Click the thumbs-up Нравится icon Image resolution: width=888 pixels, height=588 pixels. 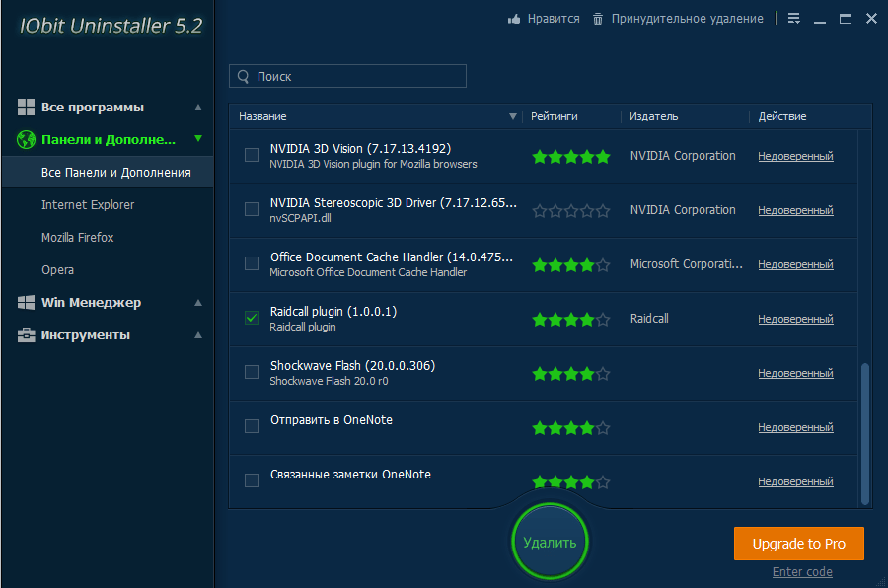[x=514, y=20]
